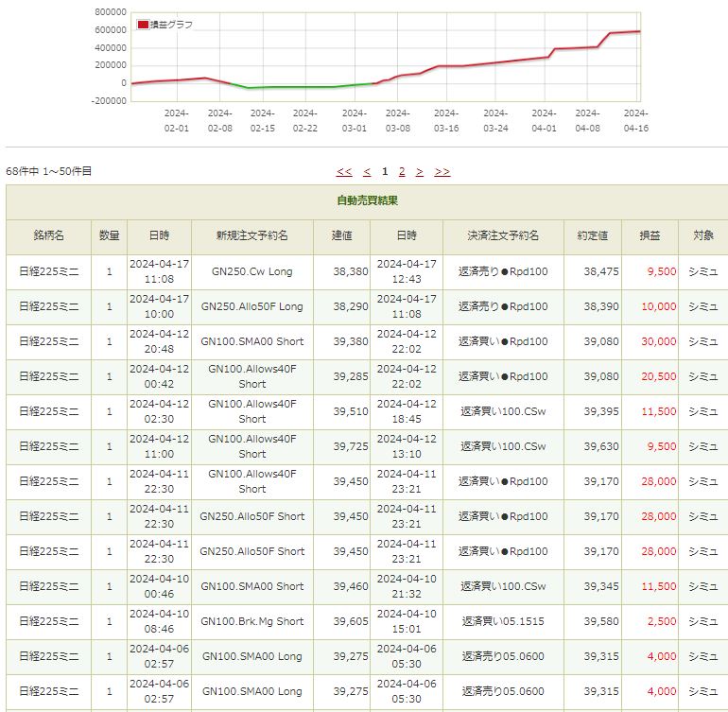Click chart x-axis label 2024-04-16
The image size is (728, 712).
[636, 121]
